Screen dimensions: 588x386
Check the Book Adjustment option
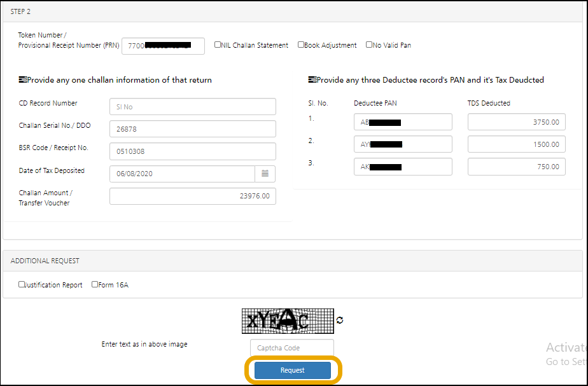tap(300, 45)
